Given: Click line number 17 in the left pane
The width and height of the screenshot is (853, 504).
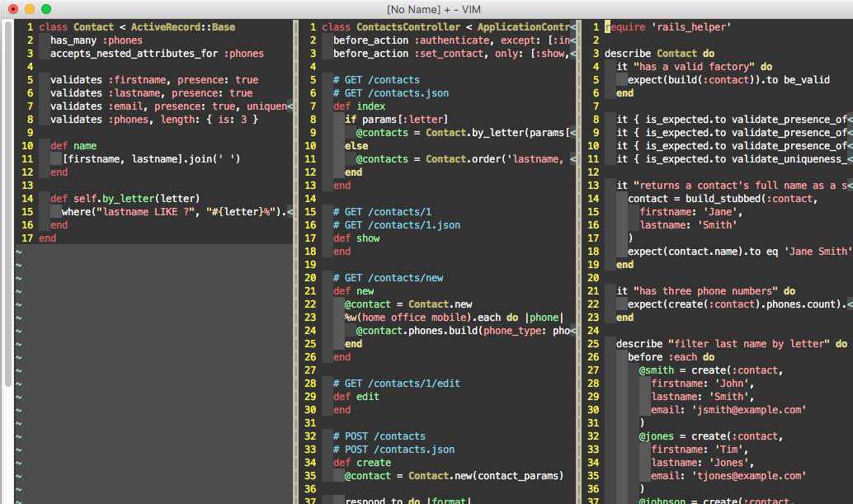Looking at the screenshot, I should [26, 238].
